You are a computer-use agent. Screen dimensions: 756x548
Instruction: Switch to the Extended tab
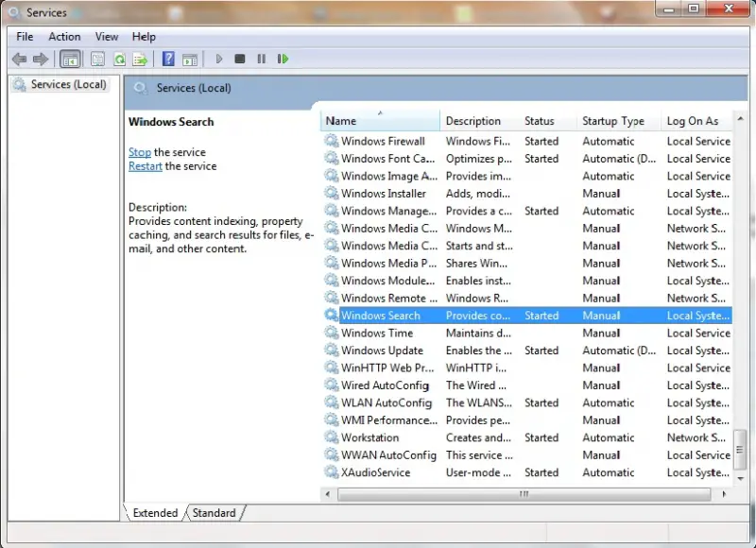pos(155,513)
